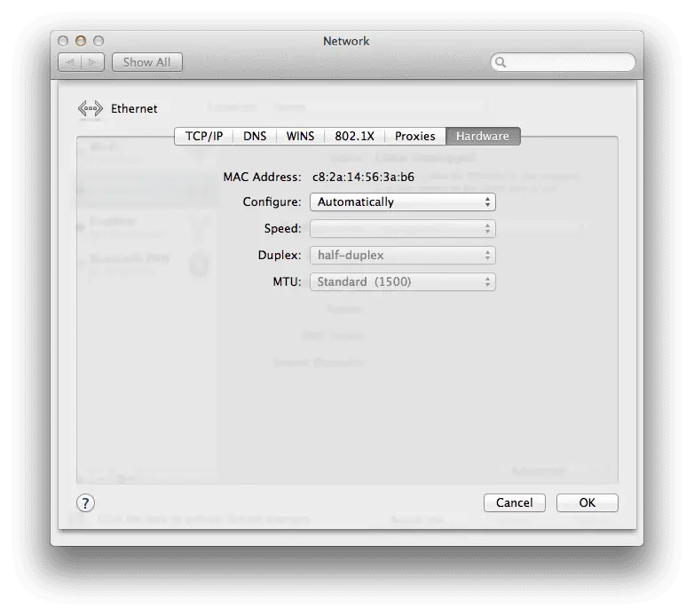Screen dimensions: 694x616
Task: Select the WINS tab
Action: click(300, 136)
